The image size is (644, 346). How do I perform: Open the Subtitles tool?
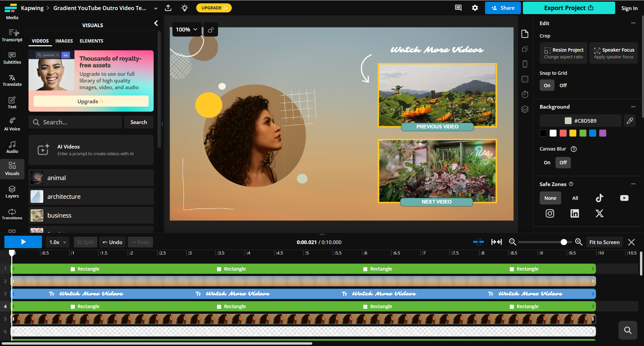pyautogui.click(x=12, y=58)
